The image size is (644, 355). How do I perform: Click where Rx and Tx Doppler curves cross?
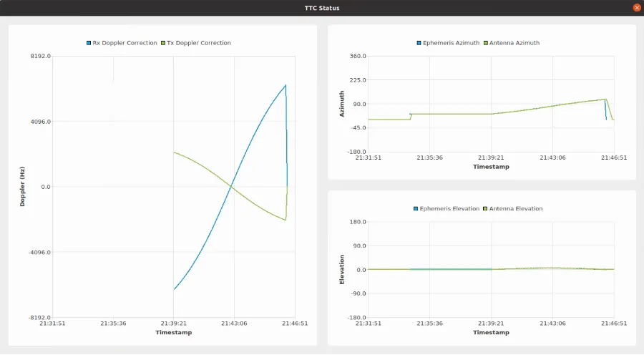[231, 187]
